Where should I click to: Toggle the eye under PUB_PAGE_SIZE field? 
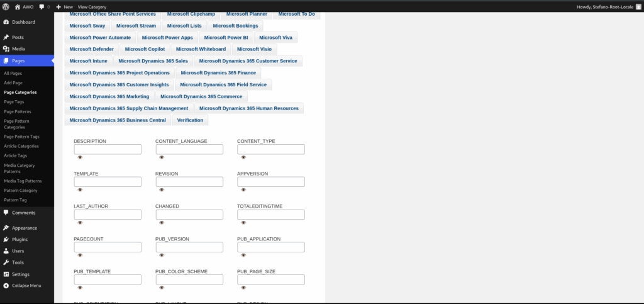pyautogui.click(x=243, y=288)
